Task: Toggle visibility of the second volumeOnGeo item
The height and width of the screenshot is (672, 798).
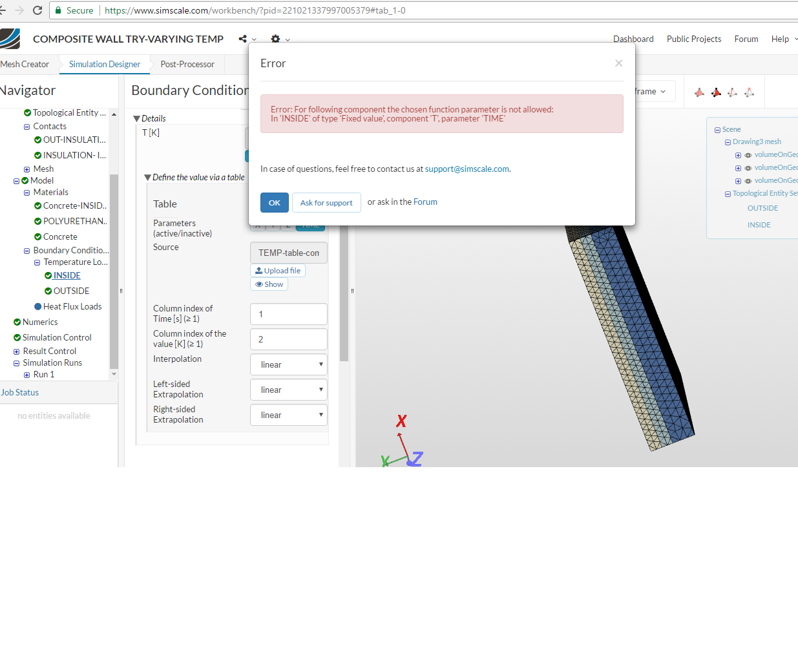Action: (x=748, y=168)
